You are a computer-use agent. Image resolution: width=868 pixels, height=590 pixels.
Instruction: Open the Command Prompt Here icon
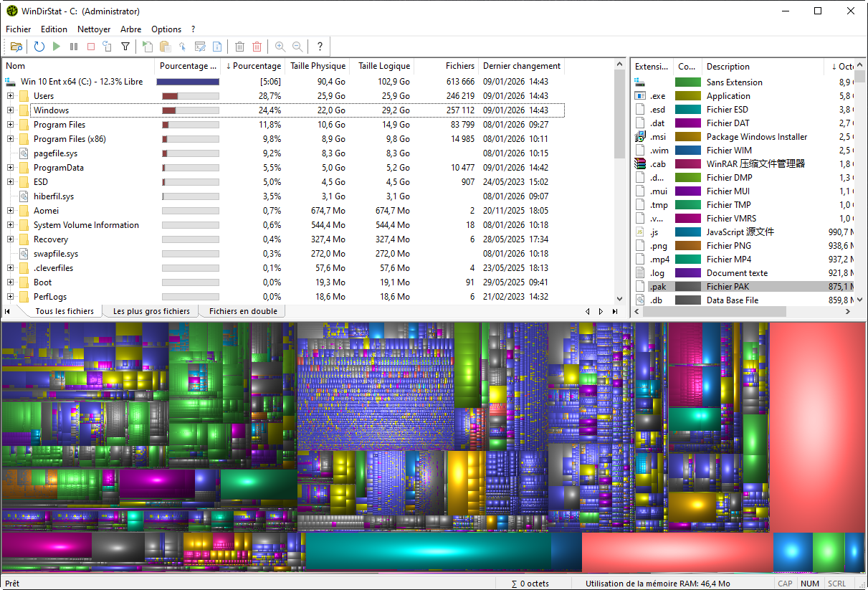tap(200, 47)
